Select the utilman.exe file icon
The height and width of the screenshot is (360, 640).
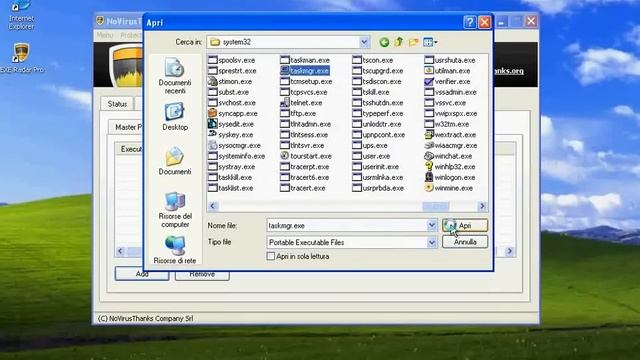429,71
